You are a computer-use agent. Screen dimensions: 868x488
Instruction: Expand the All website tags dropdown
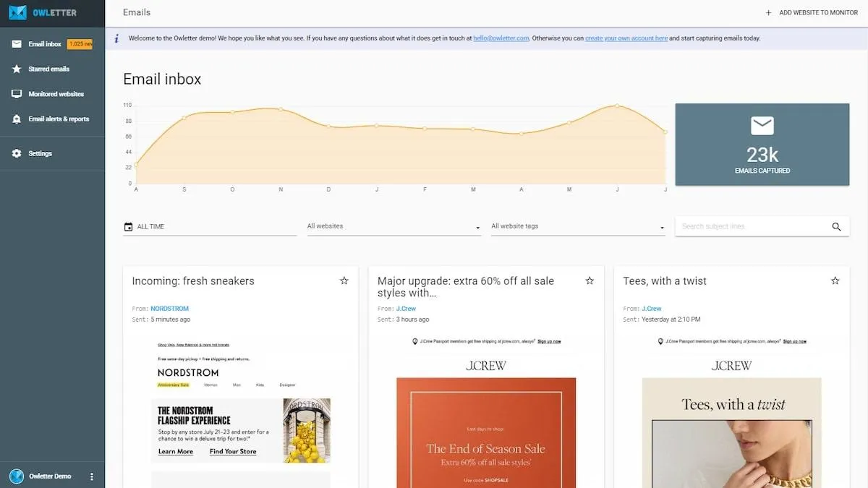[578, 226]
